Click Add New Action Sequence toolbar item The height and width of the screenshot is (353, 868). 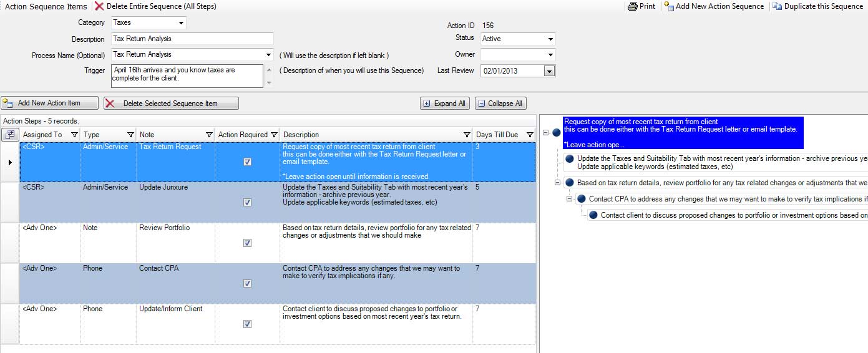[x=714, y=6]
